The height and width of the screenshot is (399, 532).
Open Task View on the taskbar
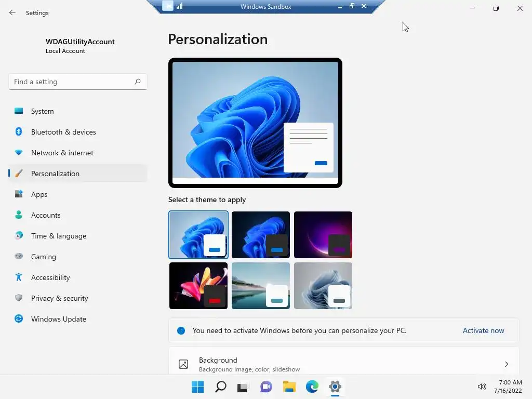pos(243,387)
